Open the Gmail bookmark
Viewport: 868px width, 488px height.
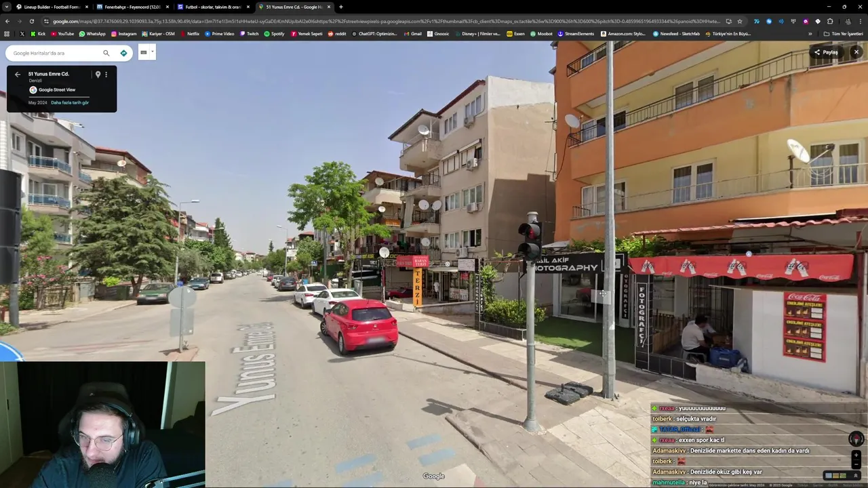[x=412, y=33]
